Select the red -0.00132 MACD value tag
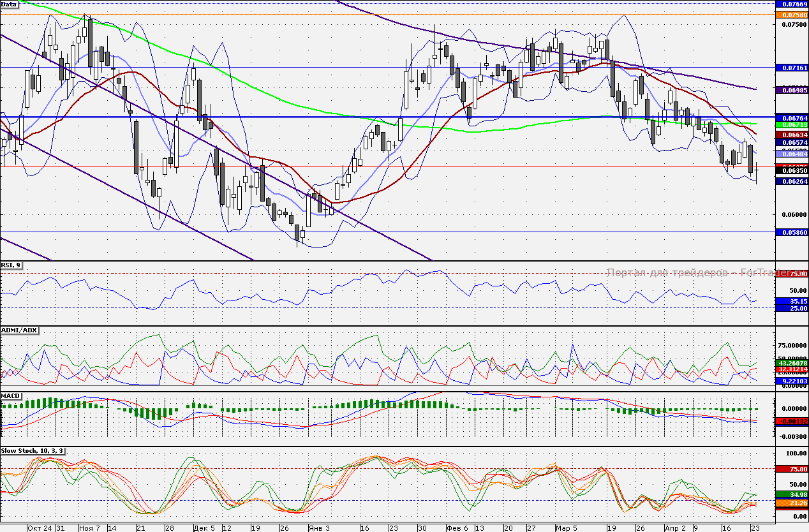Viewport: 809px width, 532px height. pyautogui.click(x=791, y=421)
